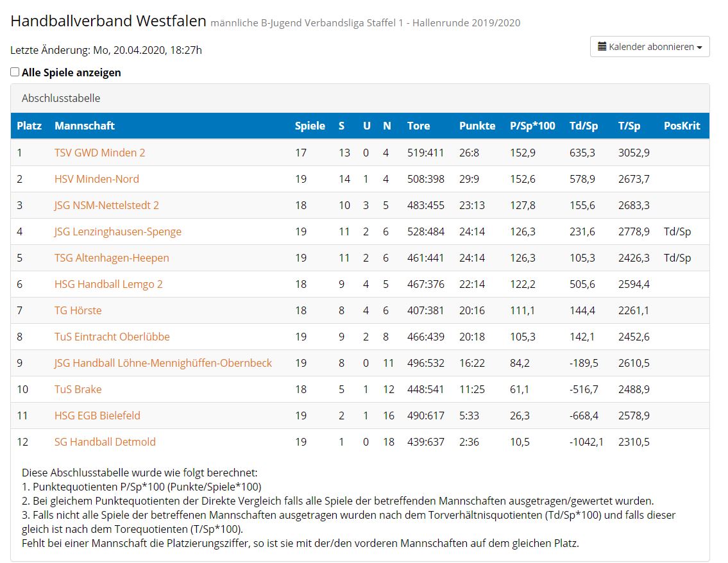This screenshot has width=728, height=563.
Task: Select value -189,5 in Löhne row
Action: click(584, 363)
